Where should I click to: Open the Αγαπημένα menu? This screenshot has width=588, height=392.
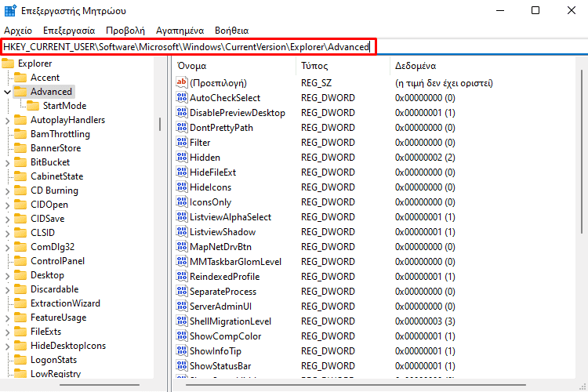pos(180,31)
